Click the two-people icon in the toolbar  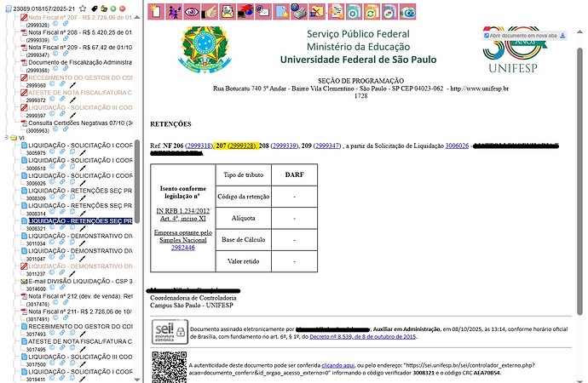[174, 12]
